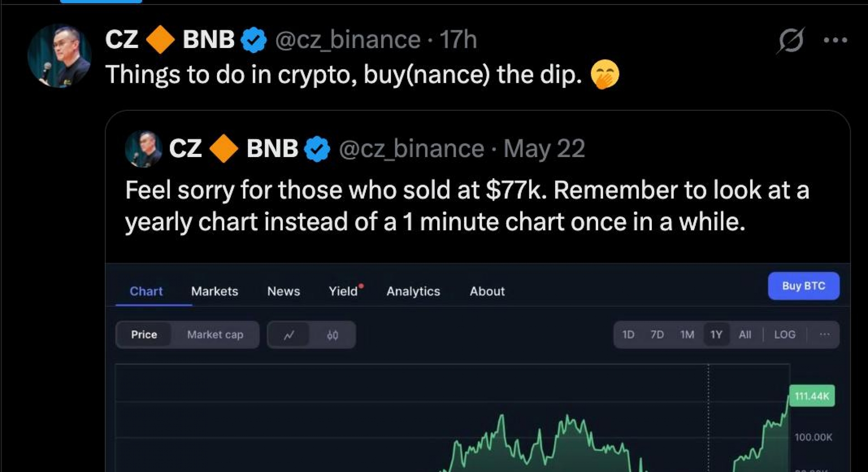Click the blue verified badge on main tweet
The width and height of the screenshot is (868, 472).
254,40
